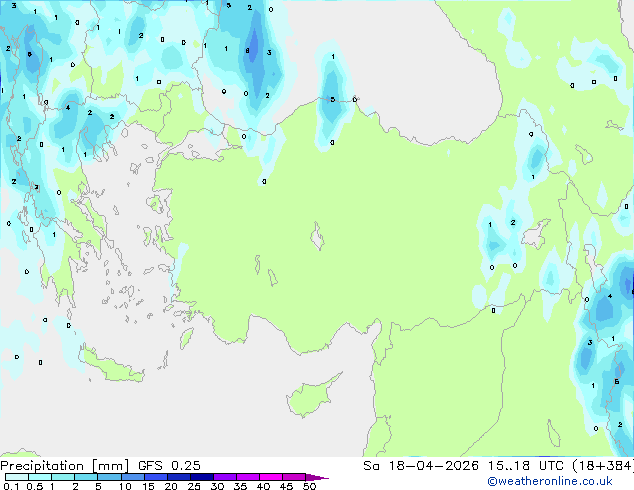Click the 0.5–1 mm legend color box

click(40, 477)
